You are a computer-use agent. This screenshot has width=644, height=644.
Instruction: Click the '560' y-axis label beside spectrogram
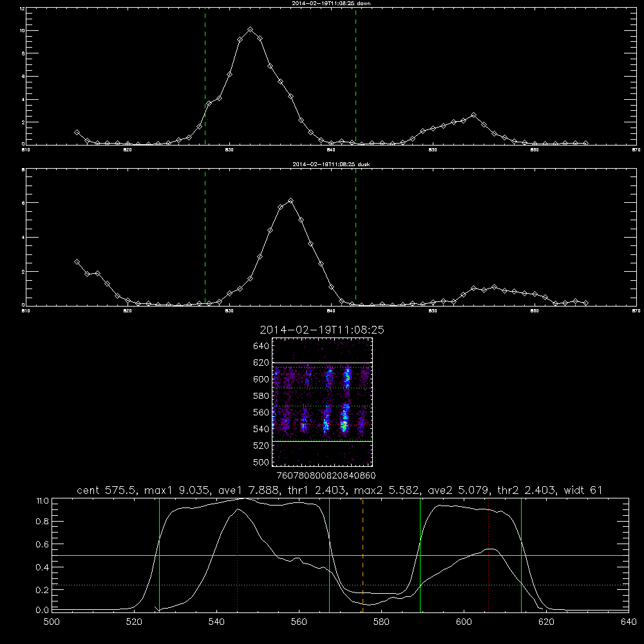[x=261, y=412]
